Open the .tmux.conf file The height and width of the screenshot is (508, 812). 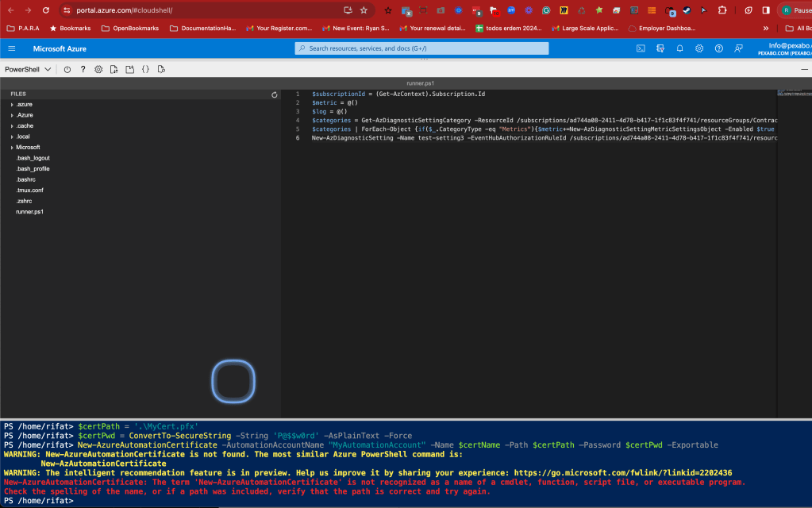pyautogui.click(x=29, y=190)
